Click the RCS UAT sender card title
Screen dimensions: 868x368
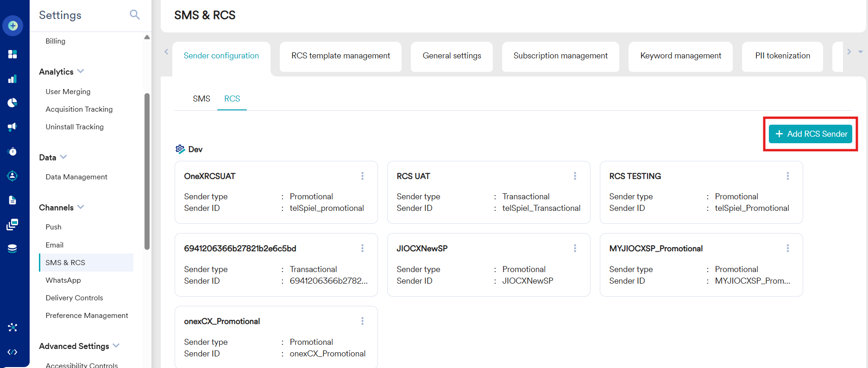coord(413,176)
